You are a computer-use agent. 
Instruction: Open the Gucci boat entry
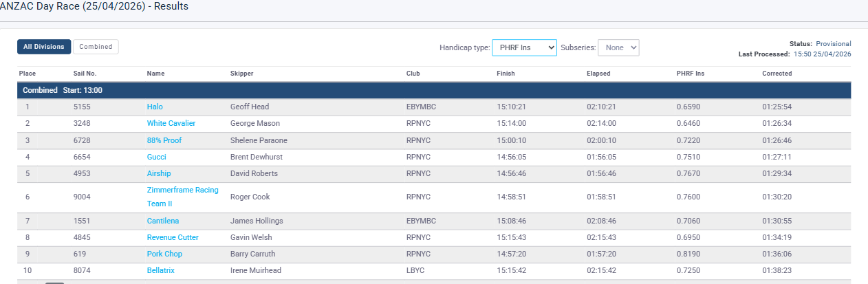click(x=157, y=157)
